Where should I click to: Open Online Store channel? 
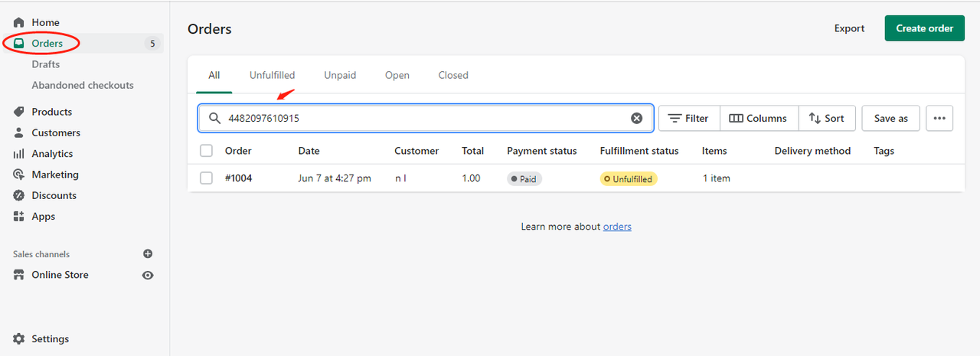tap(60, 275)
